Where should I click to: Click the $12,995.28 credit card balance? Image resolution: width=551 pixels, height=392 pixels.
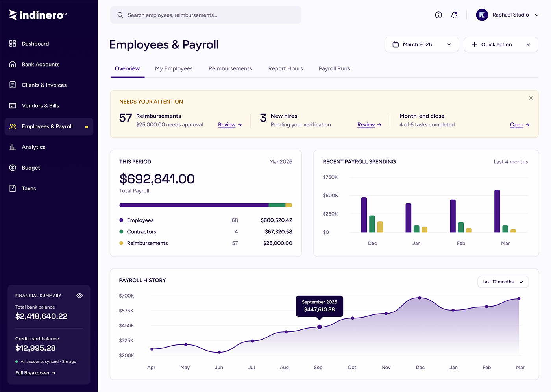[x=35, y=348]
